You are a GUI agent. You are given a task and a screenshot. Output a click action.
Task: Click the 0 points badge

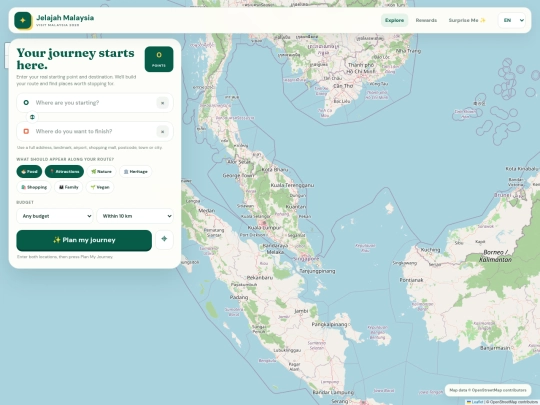point(159,59)
